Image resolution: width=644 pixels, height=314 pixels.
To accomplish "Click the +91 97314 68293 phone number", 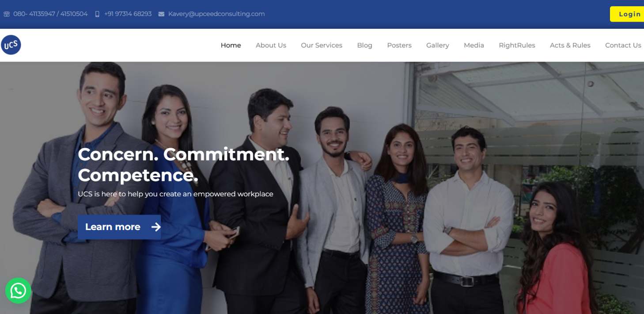I will coord(128,14).
